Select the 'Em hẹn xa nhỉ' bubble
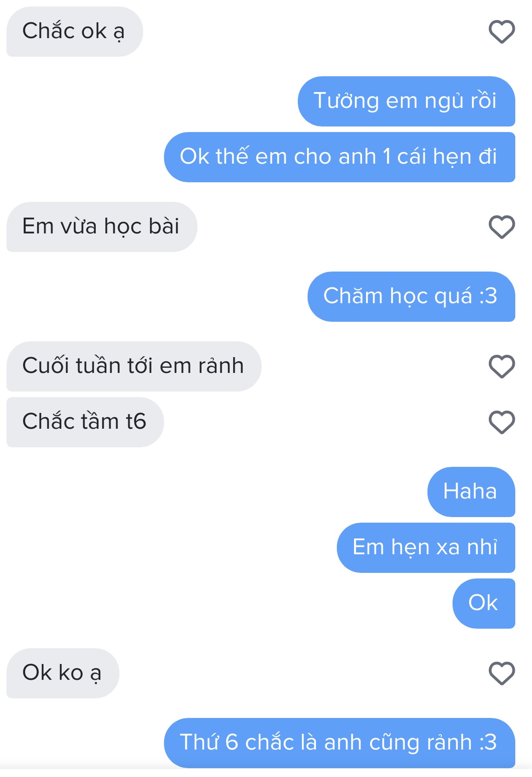 tap(426, 548)
